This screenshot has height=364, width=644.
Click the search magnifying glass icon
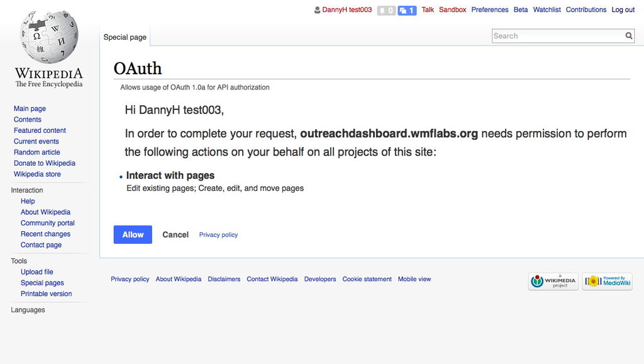point(629,36)
